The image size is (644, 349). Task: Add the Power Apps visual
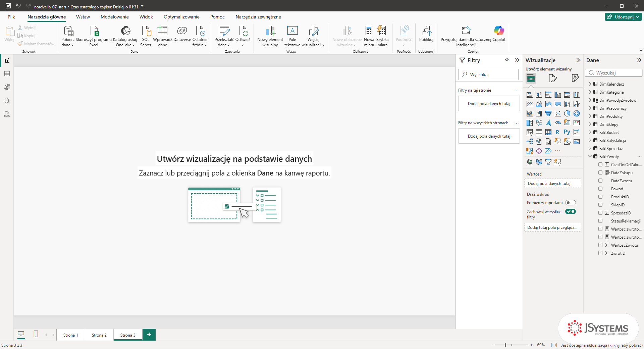[539, 151]
